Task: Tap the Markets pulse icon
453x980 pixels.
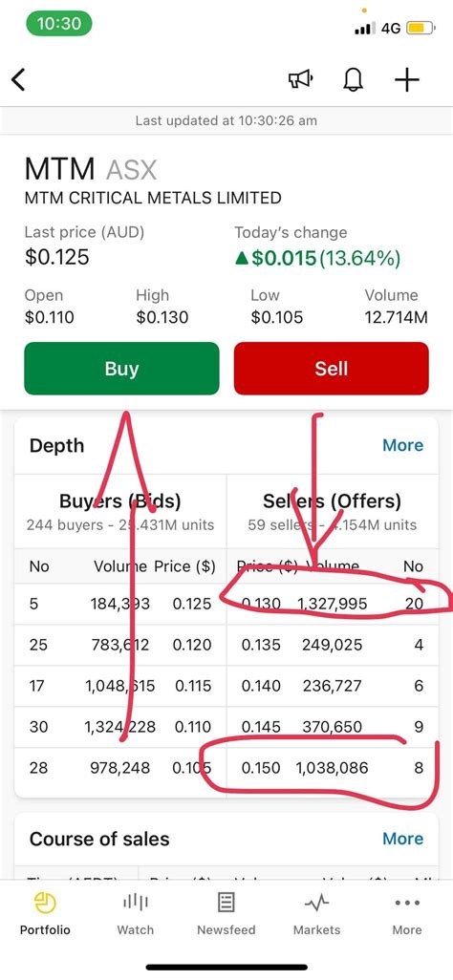Action: (316, 903)
